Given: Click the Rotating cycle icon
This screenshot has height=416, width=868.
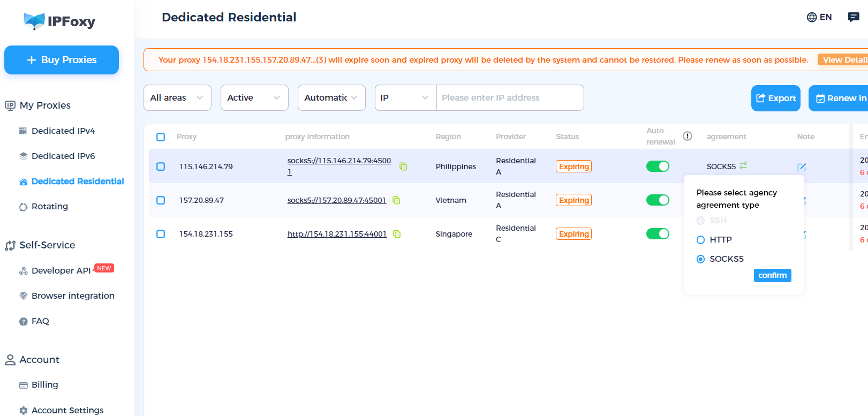Looking at the screenshot, I should coord(23,207).
